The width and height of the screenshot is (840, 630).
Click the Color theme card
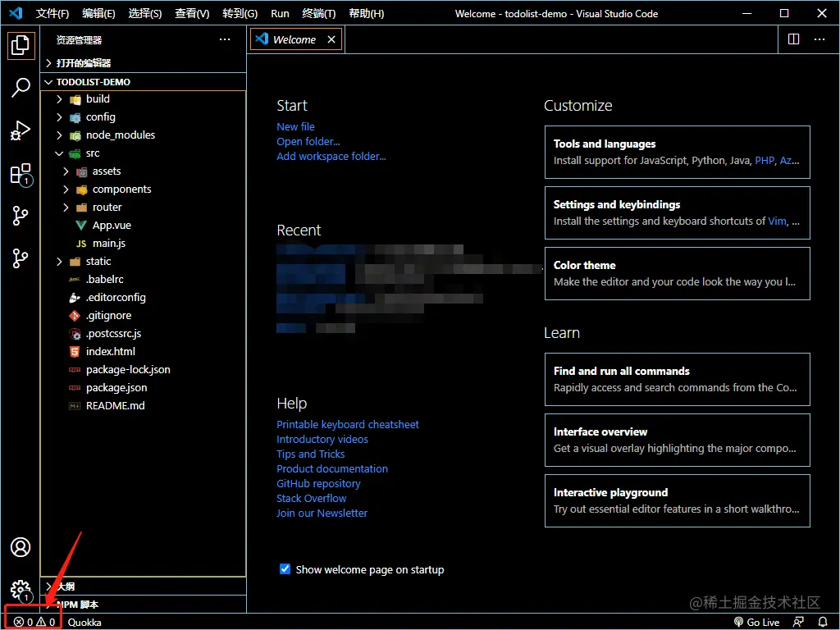[677, 273]
